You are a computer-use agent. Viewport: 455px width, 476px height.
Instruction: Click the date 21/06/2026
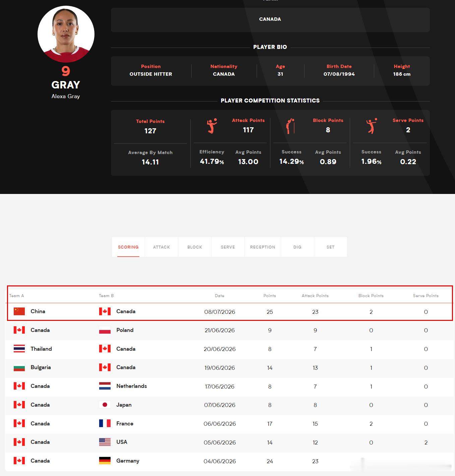(x=220, y=330)
